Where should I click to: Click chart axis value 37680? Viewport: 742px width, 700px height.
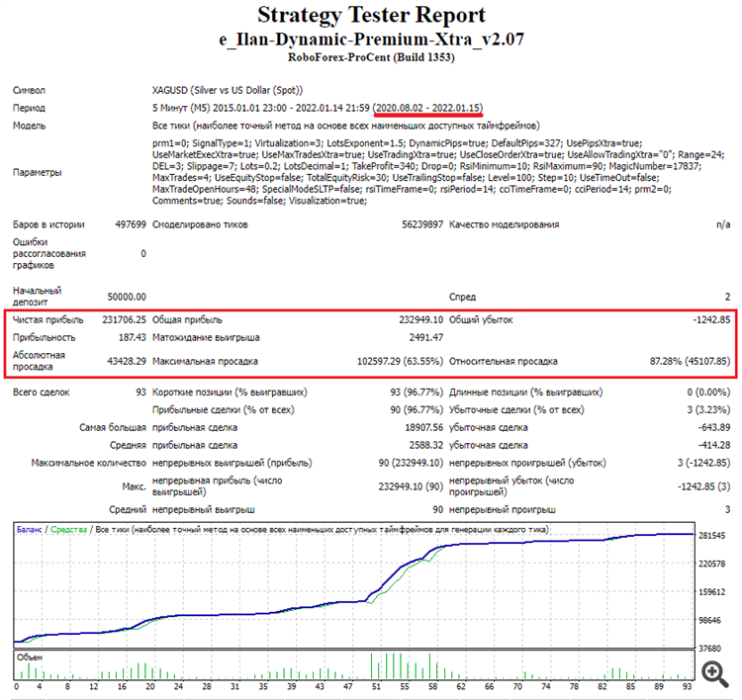pos(709,649)
